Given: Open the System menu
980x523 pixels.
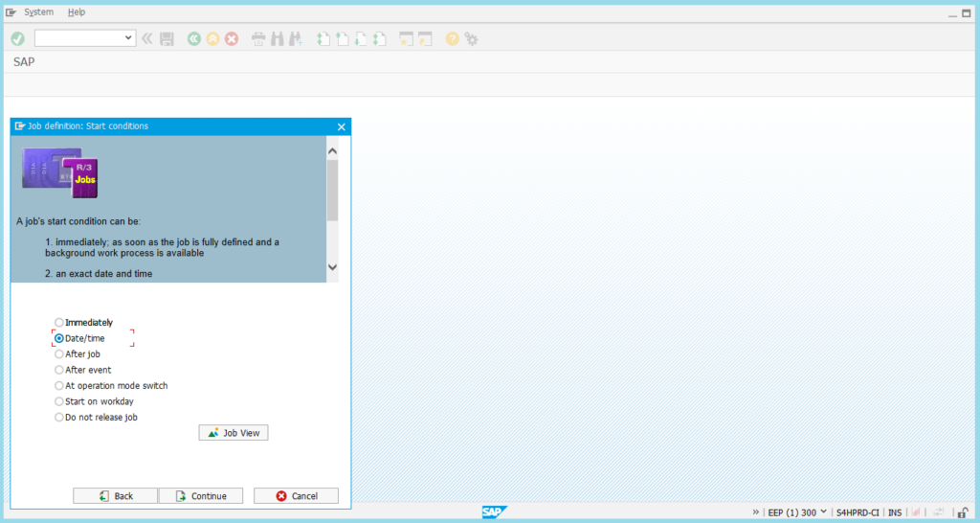Looking at the screenshot, I should click(x=38, y=12).
